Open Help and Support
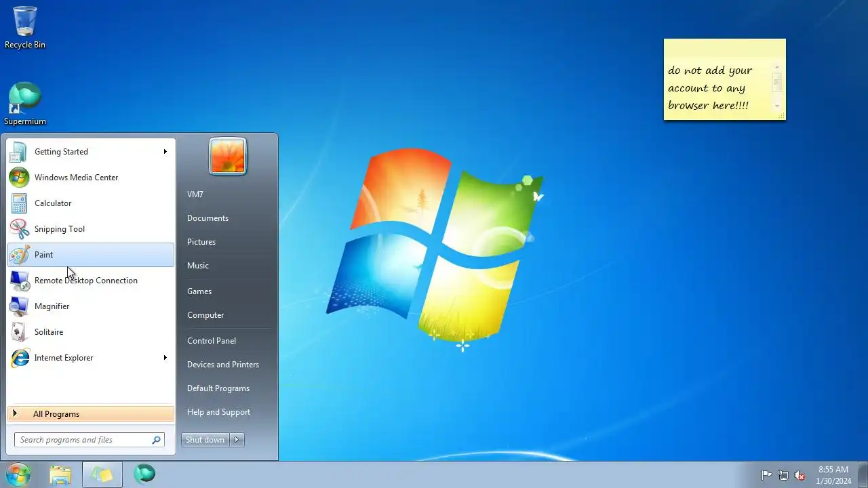This screenshot has height=488, width=868. [218, 412]
